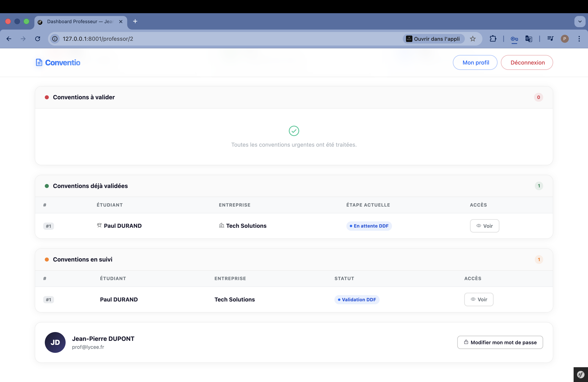Open the browser extensions puzzle icon

[x=493, y=39]
